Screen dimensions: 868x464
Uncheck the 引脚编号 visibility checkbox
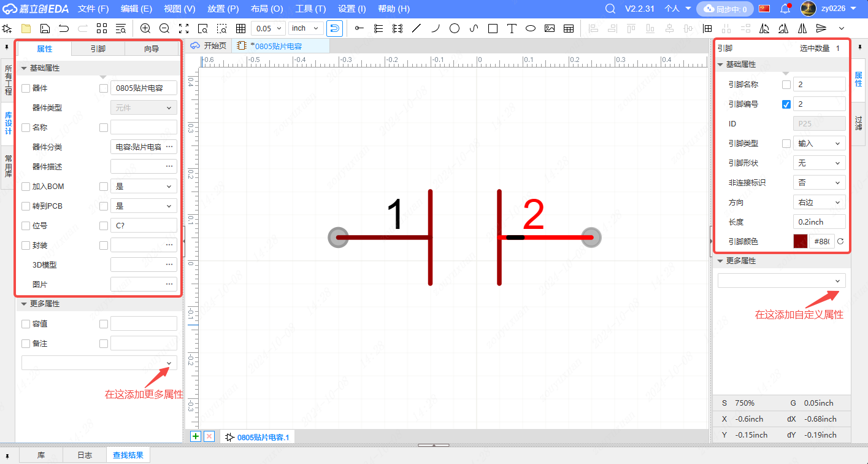pyautogui.click(x=786, y=104)
